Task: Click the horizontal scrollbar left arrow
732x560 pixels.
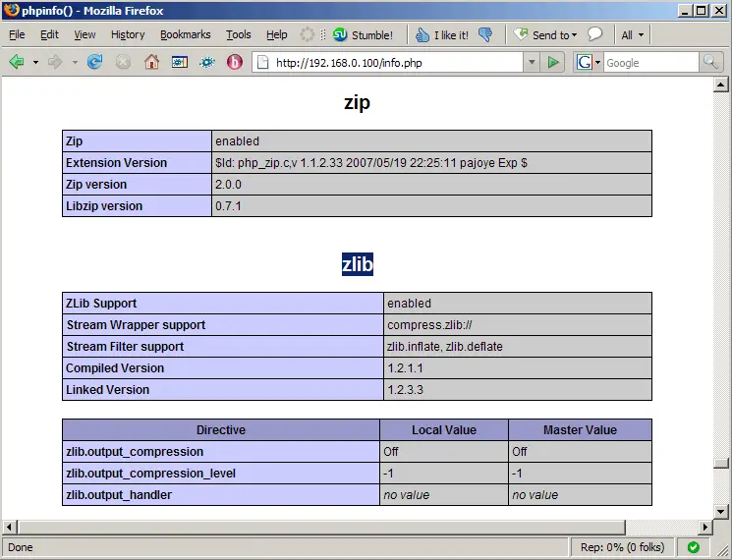Action: click(x=9, y=528)
